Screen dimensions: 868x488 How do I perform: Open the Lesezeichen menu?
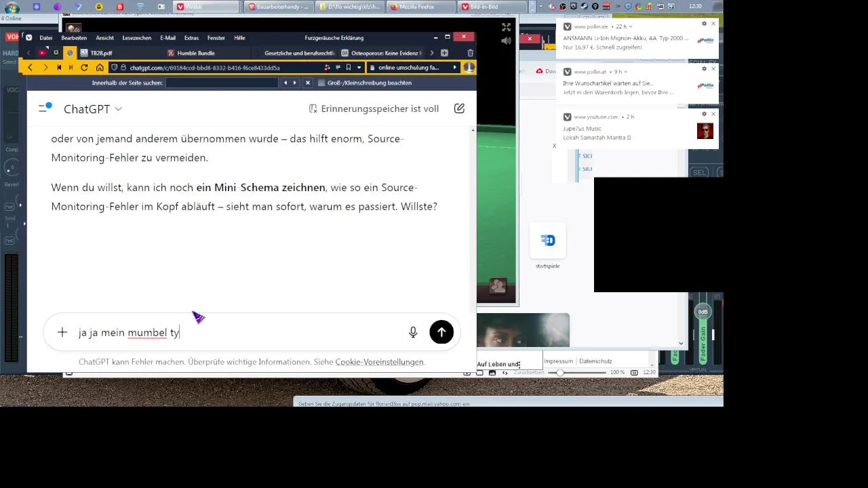coord(137,38)
